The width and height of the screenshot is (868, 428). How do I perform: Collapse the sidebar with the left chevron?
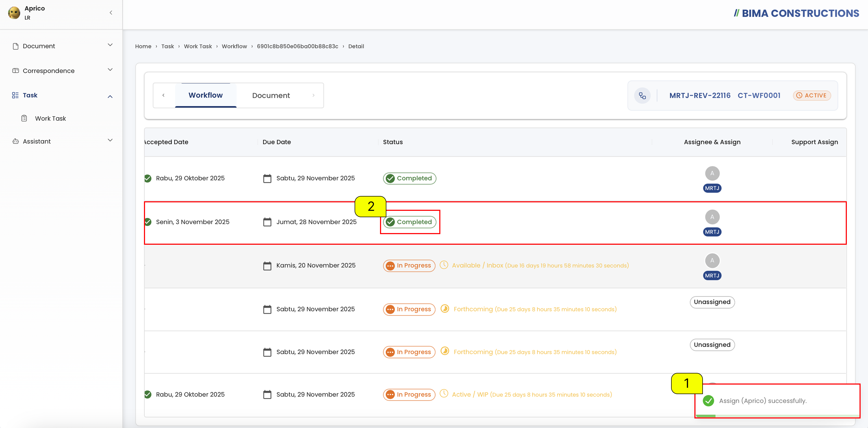click(x=111, y=13)
